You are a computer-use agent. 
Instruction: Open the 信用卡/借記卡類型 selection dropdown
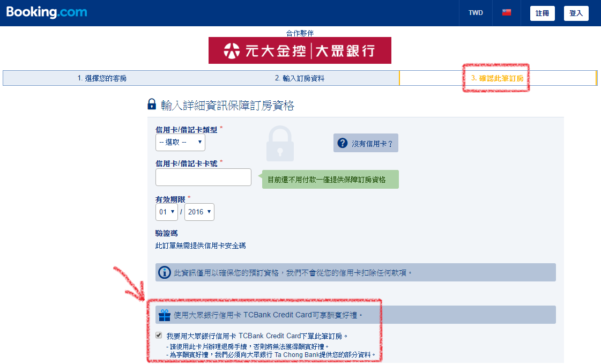(180, 142)
